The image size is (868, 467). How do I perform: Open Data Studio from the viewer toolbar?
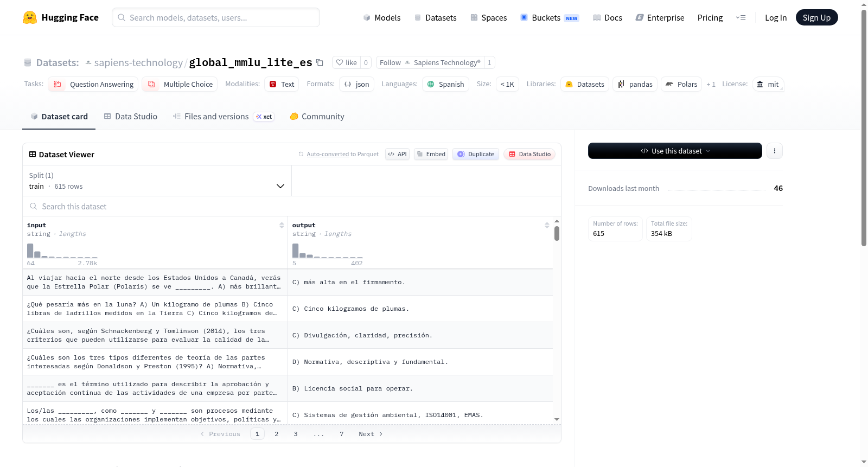[x=529, y=154]
